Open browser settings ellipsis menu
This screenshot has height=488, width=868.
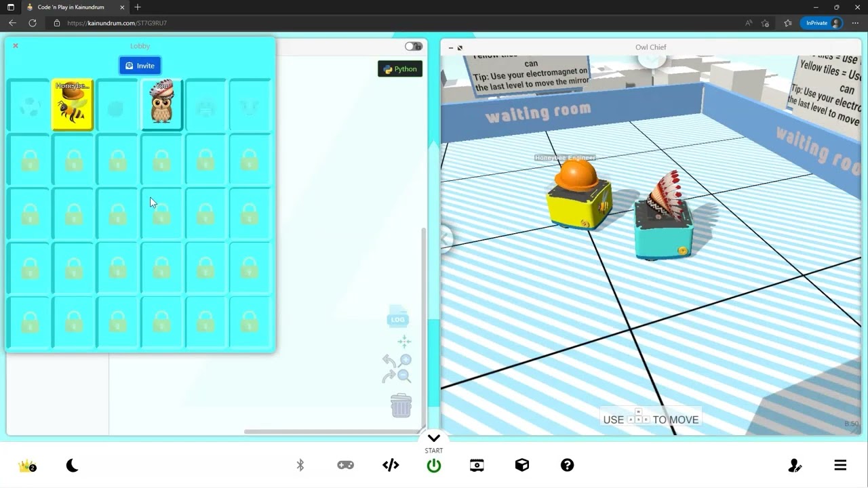[854, 23]
